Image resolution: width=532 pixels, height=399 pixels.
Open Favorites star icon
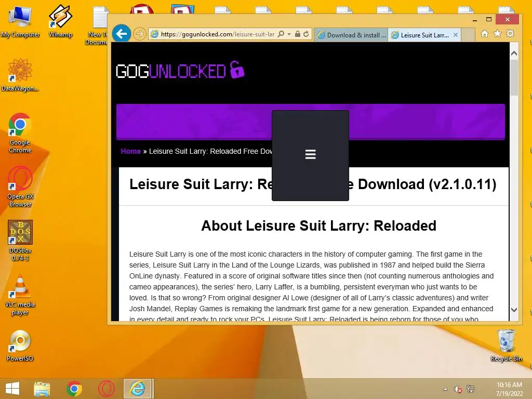click(497, 33)
